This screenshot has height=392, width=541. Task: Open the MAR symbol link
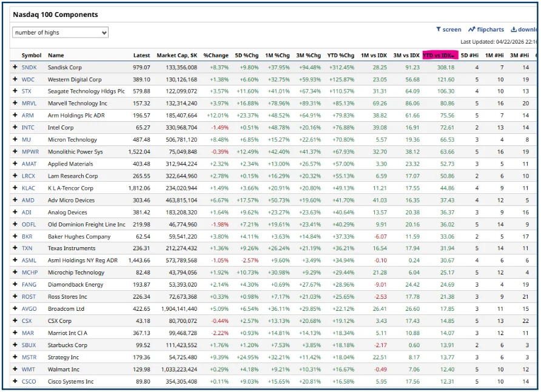28,333
